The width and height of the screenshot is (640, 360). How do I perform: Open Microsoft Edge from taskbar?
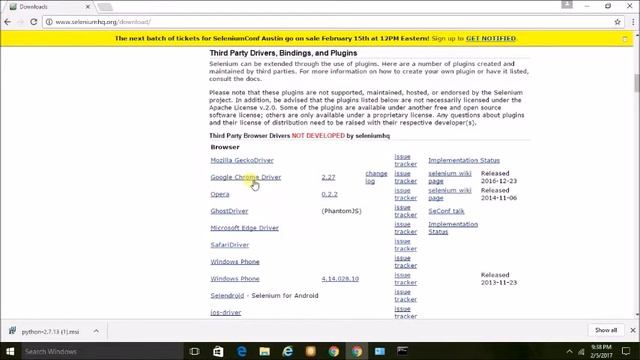click(x=241, y=351)
